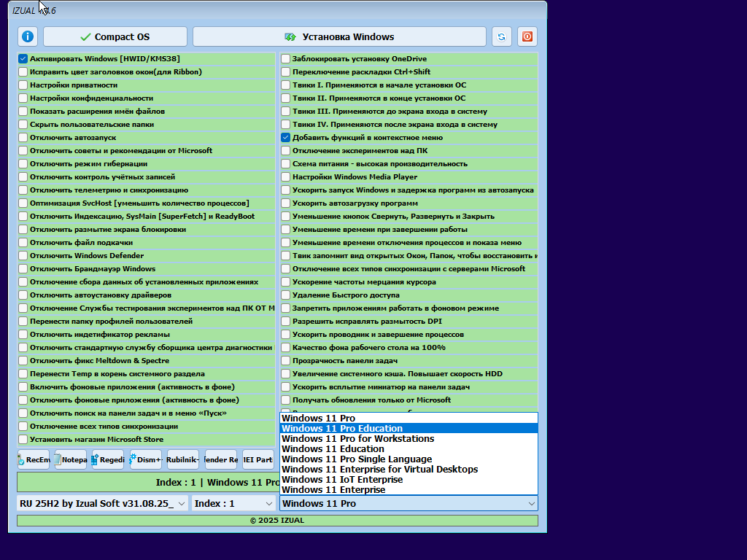Launch the Rubilnik tool button
Image resolution: width=747 pixels, height=560 pixels.
[182, 459]
